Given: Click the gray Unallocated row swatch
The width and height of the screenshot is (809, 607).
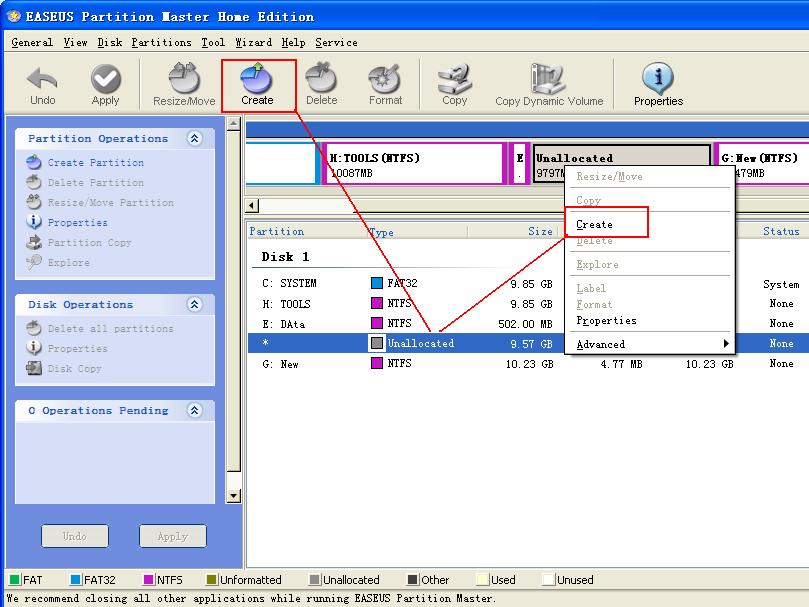Looking at the screenshot, I should (377, 343).
